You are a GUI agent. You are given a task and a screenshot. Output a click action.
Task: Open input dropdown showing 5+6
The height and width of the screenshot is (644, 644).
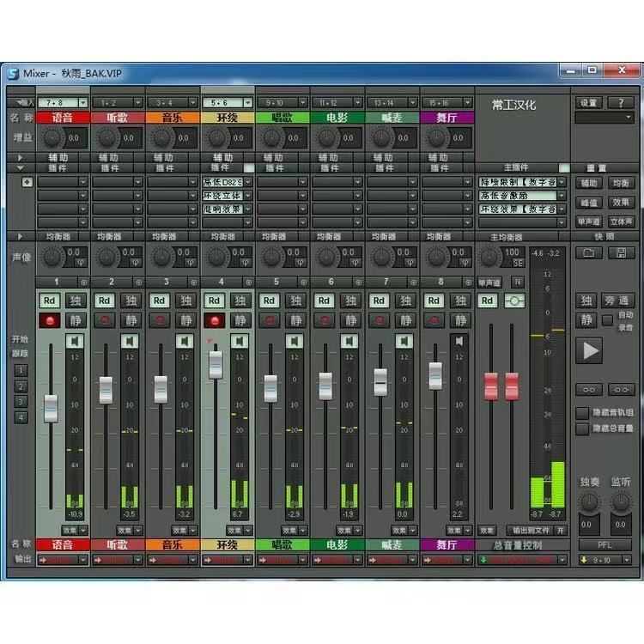tap(248, 103)
